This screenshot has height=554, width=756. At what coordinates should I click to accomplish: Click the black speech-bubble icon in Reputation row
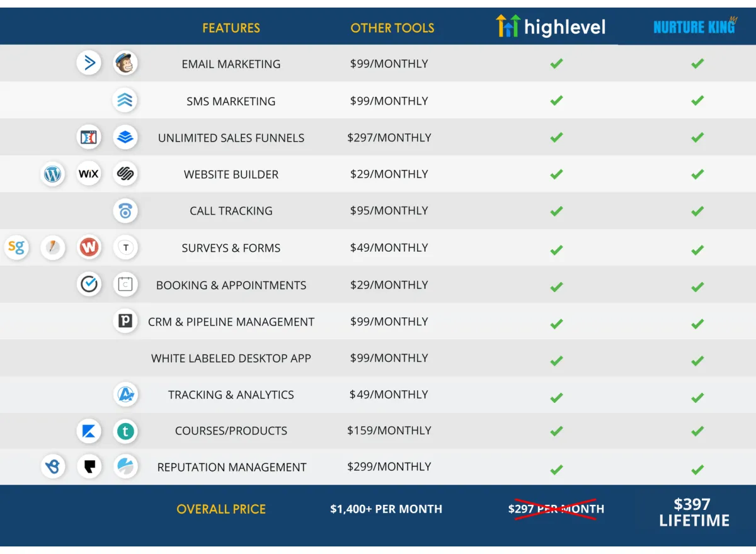pyautogui.click(x=89, y=466)
